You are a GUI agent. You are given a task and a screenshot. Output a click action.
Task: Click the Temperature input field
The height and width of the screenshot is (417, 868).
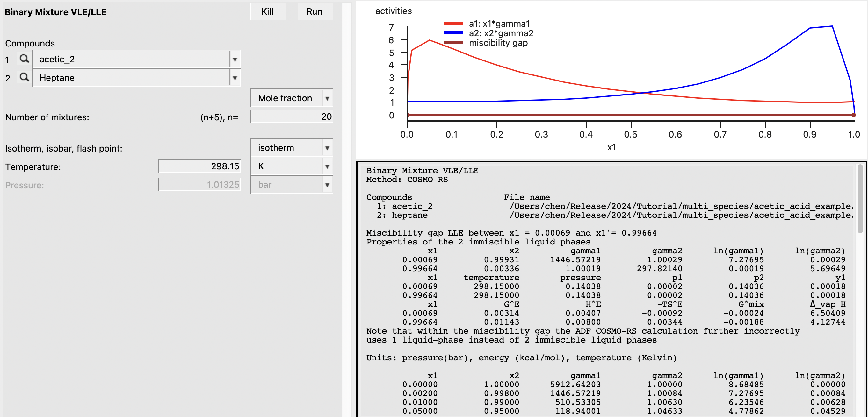point(199,166)
